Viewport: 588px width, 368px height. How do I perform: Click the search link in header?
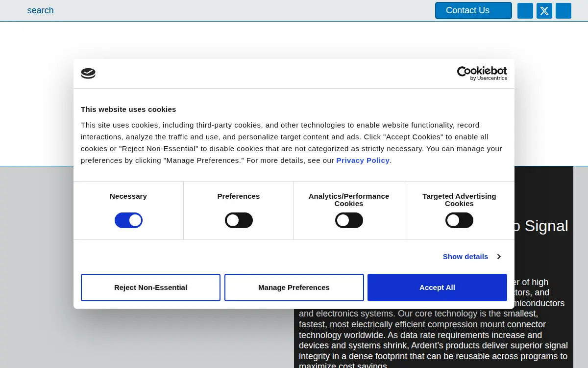[40, 10]
